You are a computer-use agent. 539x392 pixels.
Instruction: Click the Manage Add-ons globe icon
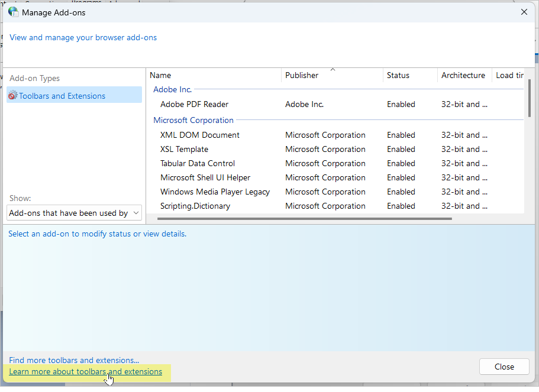tap(13, 12)
